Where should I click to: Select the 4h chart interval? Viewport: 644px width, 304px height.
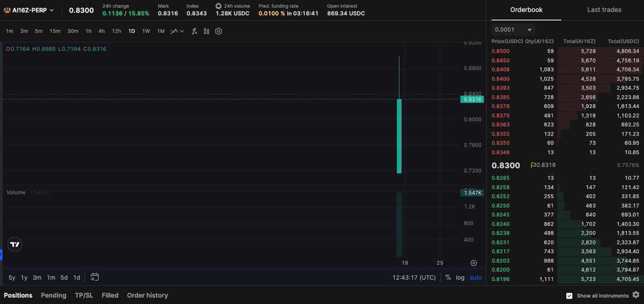(101, 31)
